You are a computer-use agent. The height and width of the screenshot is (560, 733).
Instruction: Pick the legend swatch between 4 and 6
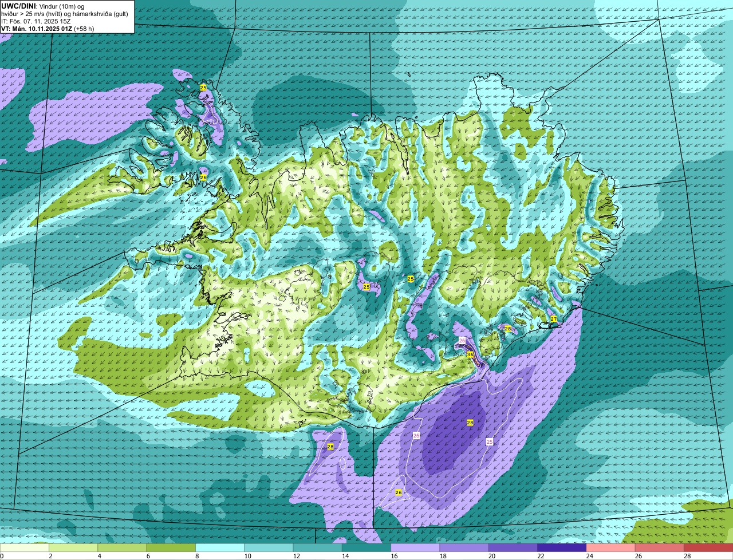[x=122, y=548]
